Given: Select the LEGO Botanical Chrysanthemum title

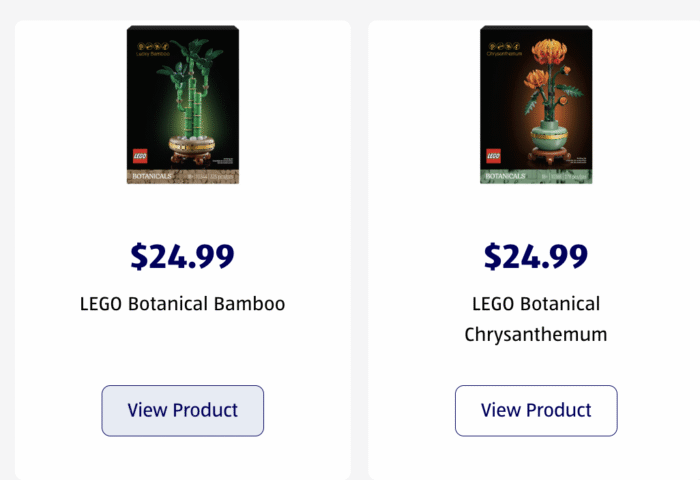Looking at the screenshot, I should tap(535, 319).
